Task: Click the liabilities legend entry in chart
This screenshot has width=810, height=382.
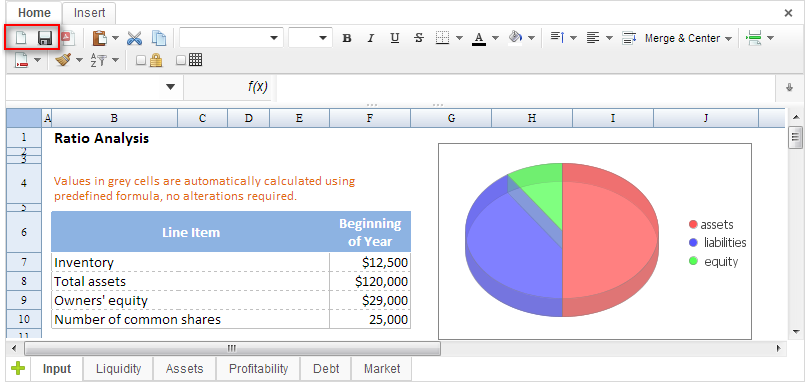Action: pos(718,242)
